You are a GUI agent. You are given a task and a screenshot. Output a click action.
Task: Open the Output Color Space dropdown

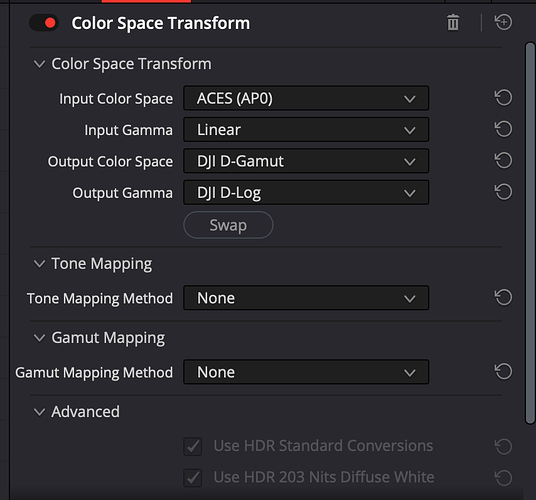[x=306, y=161]
